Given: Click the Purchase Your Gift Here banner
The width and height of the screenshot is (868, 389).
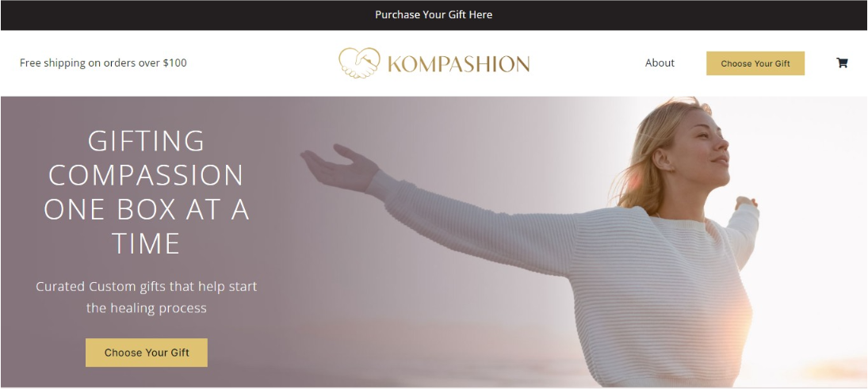Looking at the screenshot, I should pyautogui.click(x=434, y=15).
